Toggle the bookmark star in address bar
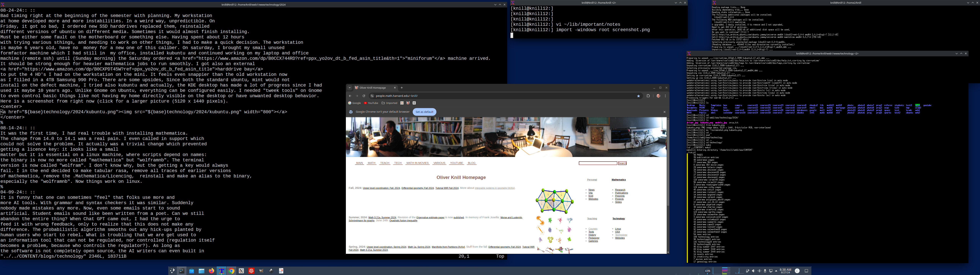This screenshot has width=980, height=275. 639,96
